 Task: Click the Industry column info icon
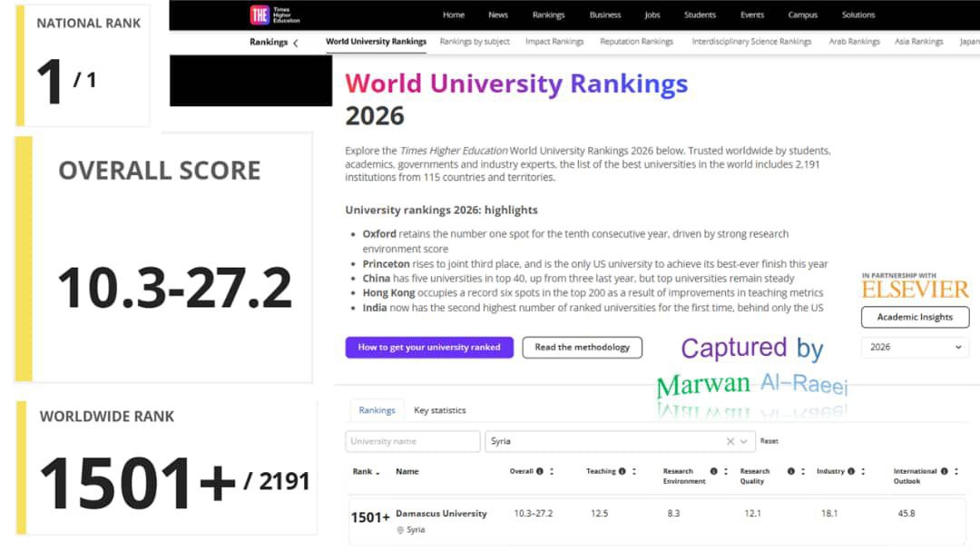851,471
